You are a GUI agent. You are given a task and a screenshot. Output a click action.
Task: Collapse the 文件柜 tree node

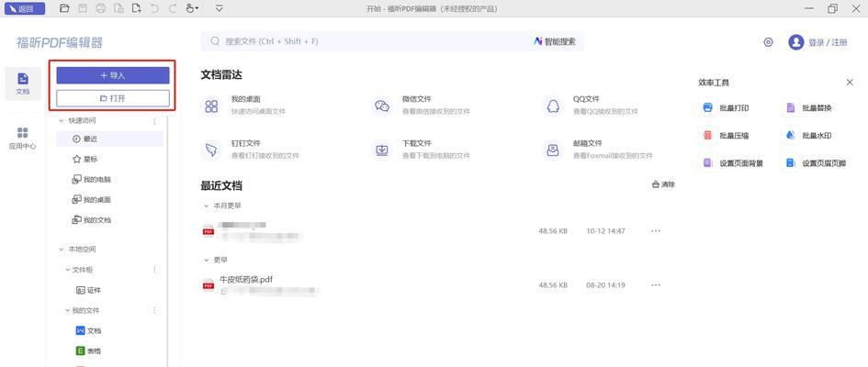68,270
